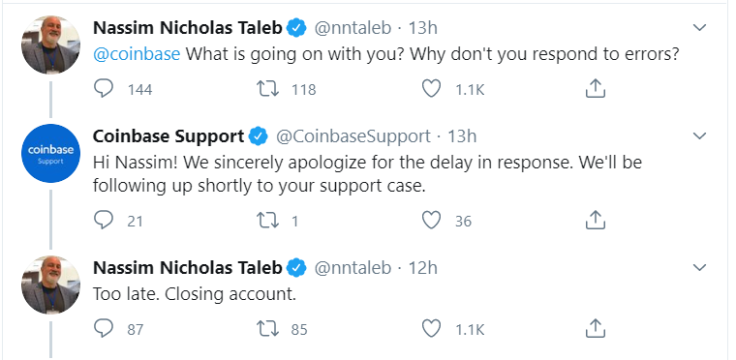
Task: Reply to Taleb's first tweet about errors
Action: (103, 89)
